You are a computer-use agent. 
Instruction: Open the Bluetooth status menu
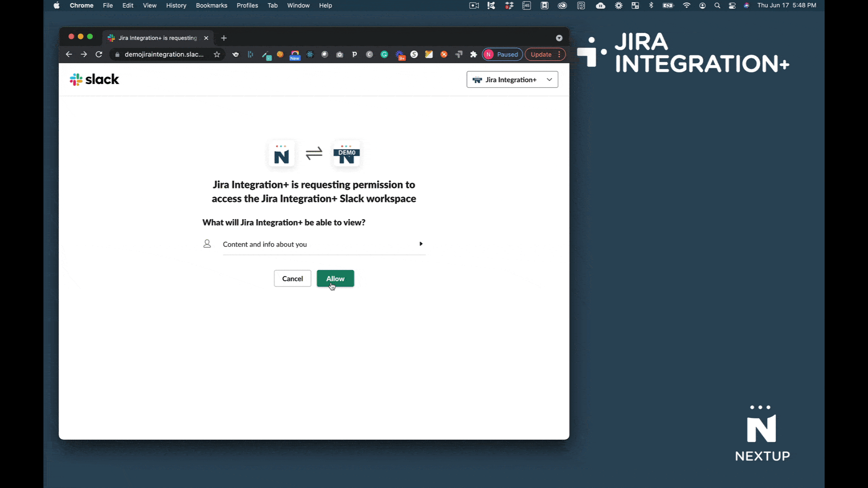pos(651,5)
